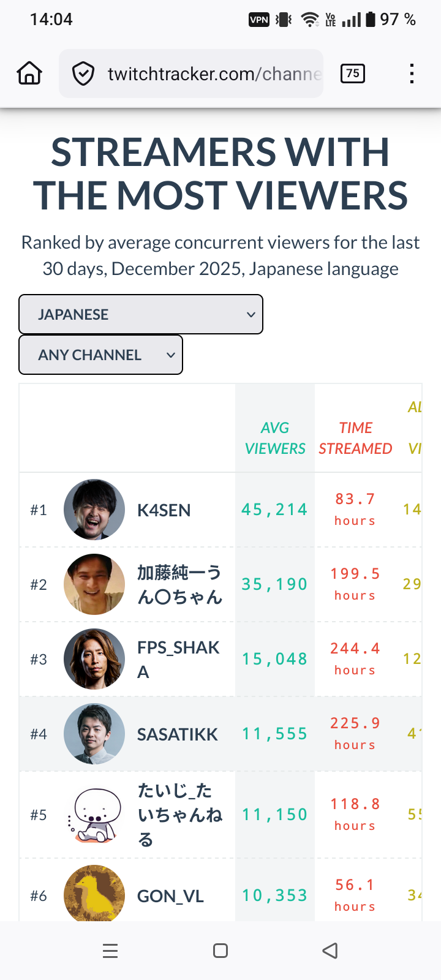Open the tab switcher showing 75 tabs
The width and height of the screenshot is (441, 980).
tap(352, 73)
